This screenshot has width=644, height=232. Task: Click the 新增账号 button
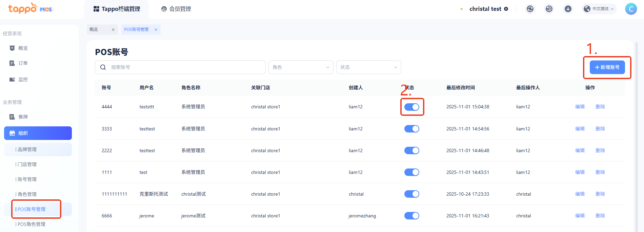click(607, 67)
